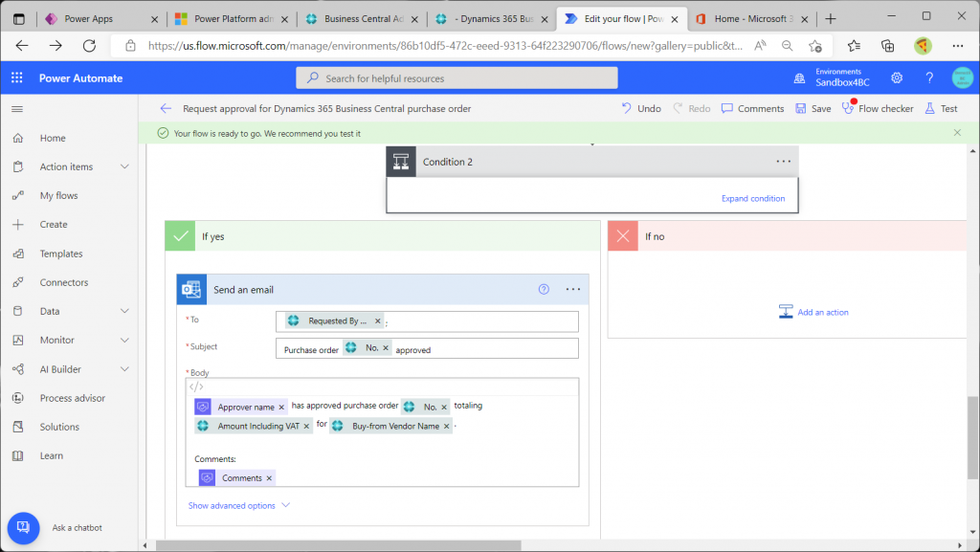980x552 pixels.
Task: Remove Buy-from Vendor Name token
Action: (x=446, y=427)
